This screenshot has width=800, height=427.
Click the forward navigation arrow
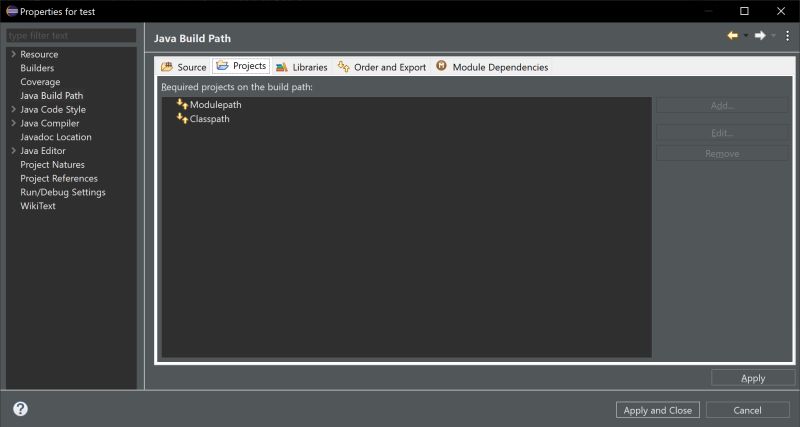click(x=760, y=36)
